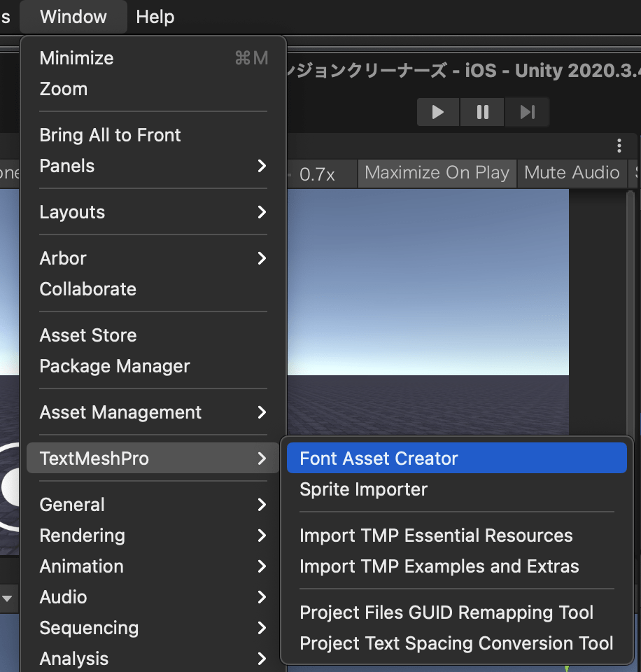Image resolution: width=641 pixels, height=672 pixels.
Task: Pause the game with the Pause button
Action: [482, 112]
